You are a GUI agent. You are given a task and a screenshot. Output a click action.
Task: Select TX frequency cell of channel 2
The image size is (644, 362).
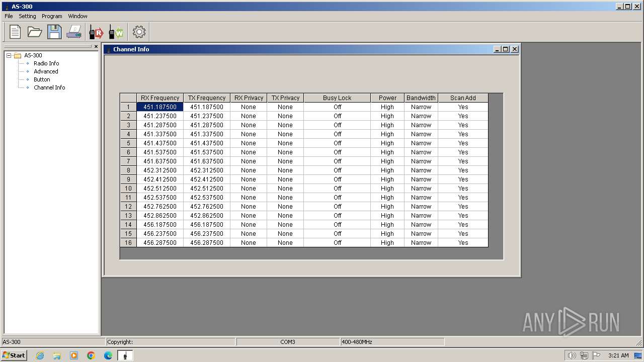click(207, 116)
